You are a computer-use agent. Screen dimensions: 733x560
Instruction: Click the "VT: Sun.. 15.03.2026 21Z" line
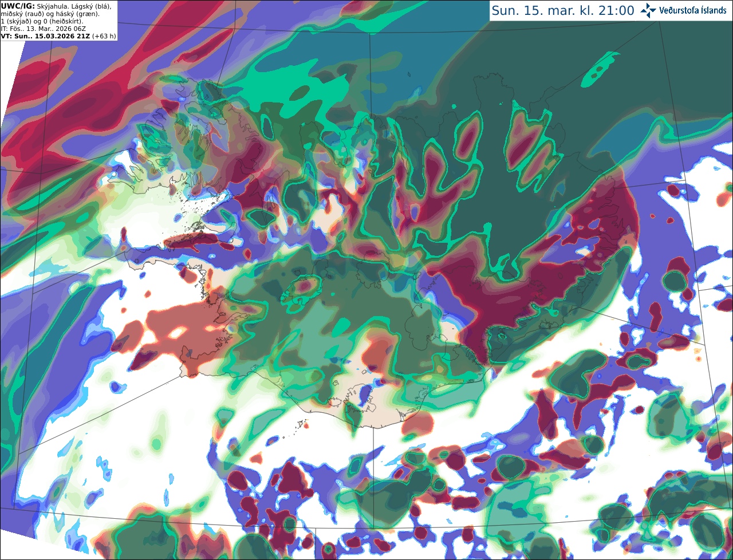(45, 36)
